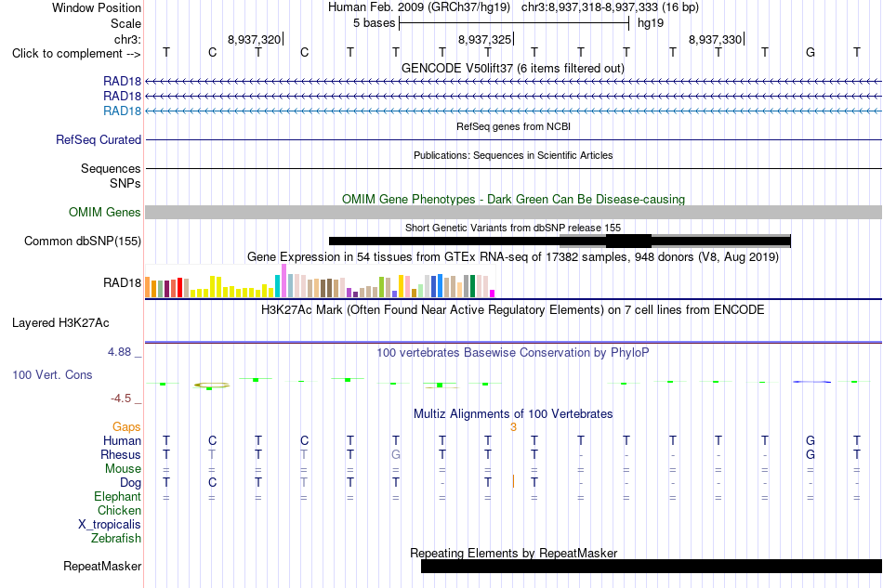Click the "Chicken" species label
This screenshot has height=588, width=883.
pos(119,510)
